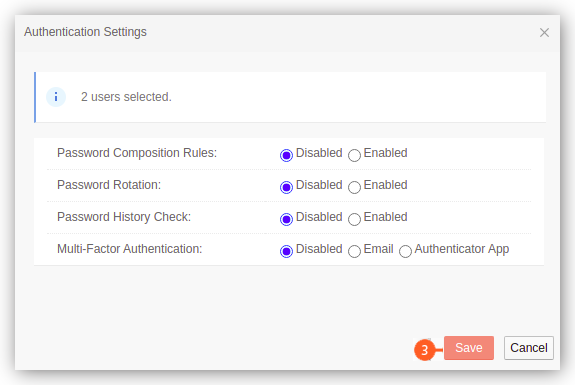Cancel the authentication settings changes

point(528,348)
